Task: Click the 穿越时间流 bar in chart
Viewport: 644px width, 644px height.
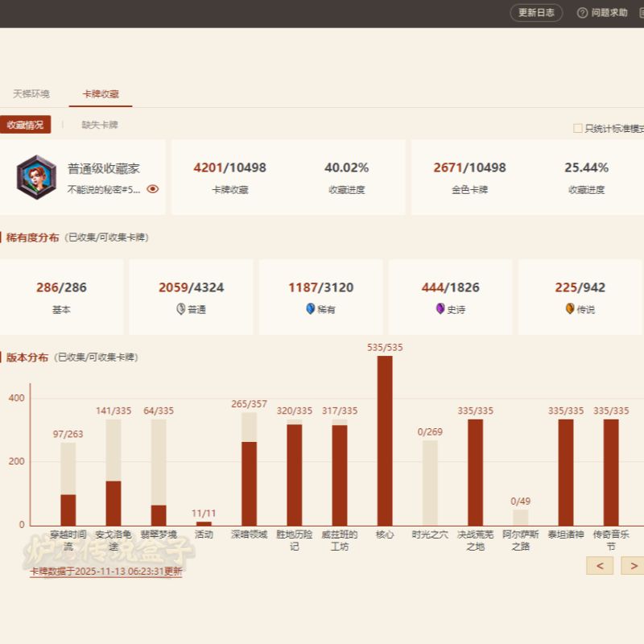Action: tap(68, 509)
